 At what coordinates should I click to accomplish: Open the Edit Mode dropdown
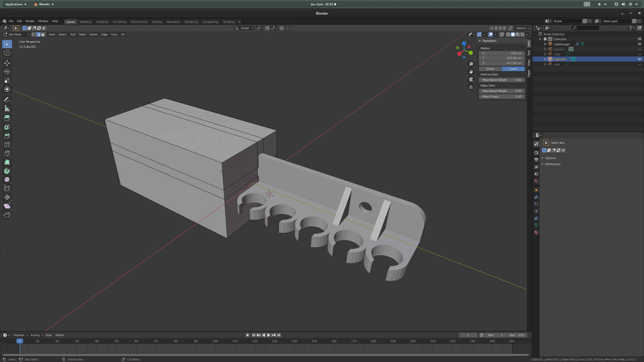point(16,34)
